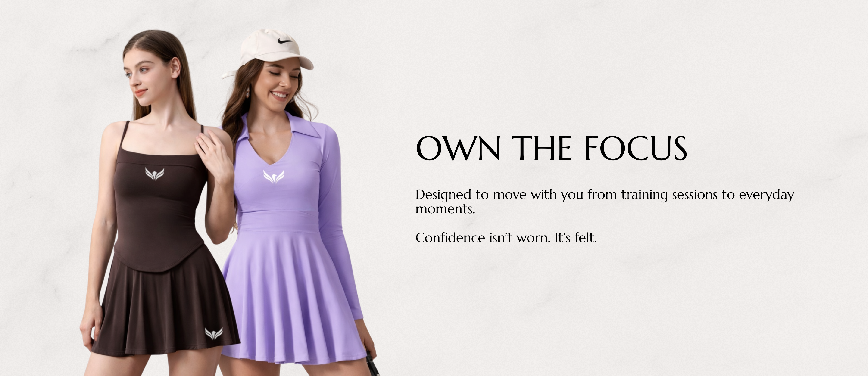Click the "OWN THE FOCUS" headline
This screenshot has width=868, height=376.
click(551, 148)
